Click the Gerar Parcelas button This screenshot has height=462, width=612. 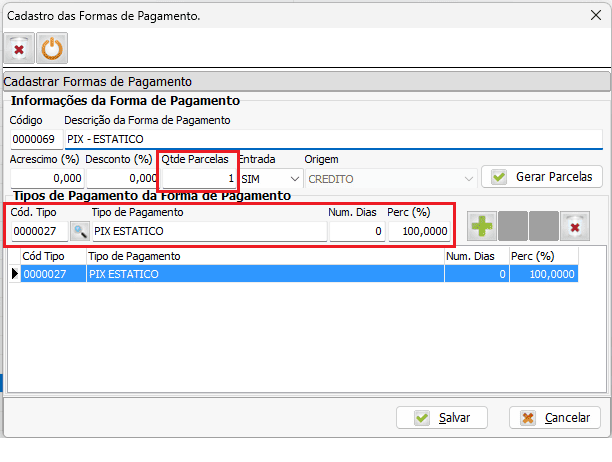pos(542,177)
